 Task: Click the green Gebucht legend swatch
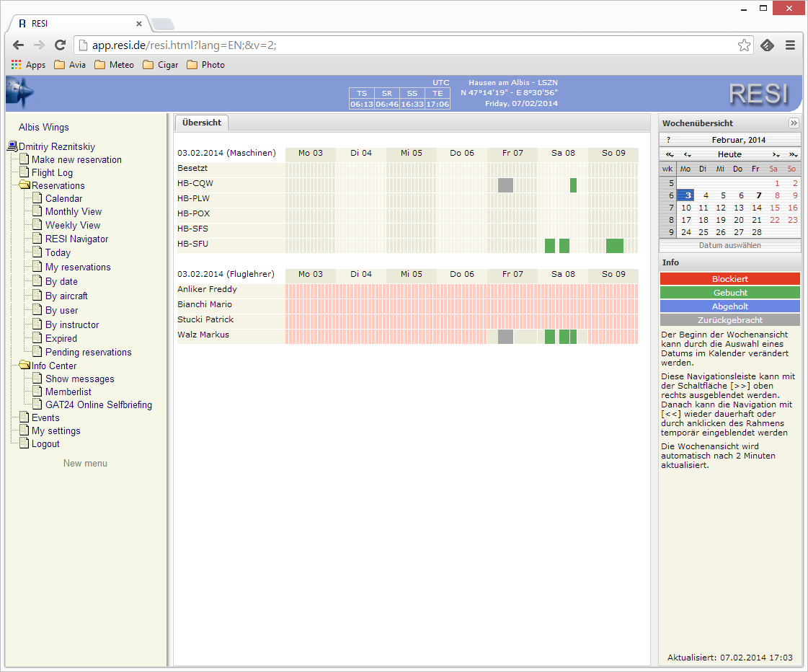click(x=729, y=293)
